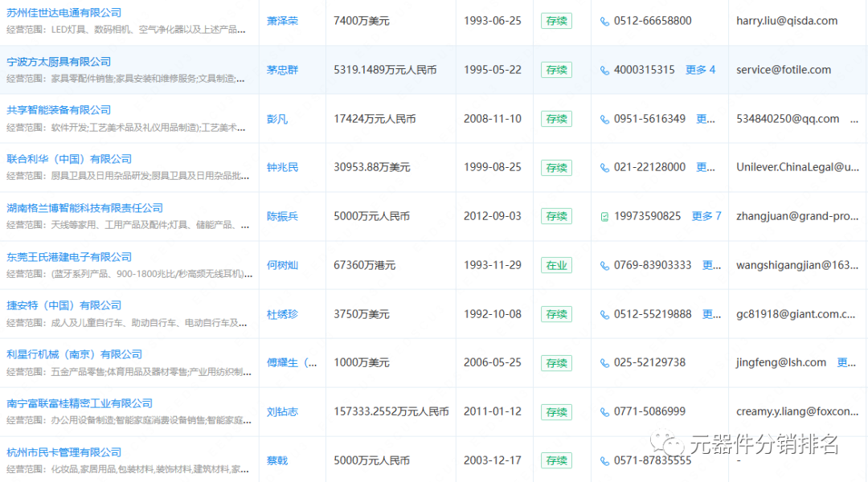The width and height of the screenshot is (868, 482).
Task: Open legal representative 蔡戟
Action: coord(277,460)
